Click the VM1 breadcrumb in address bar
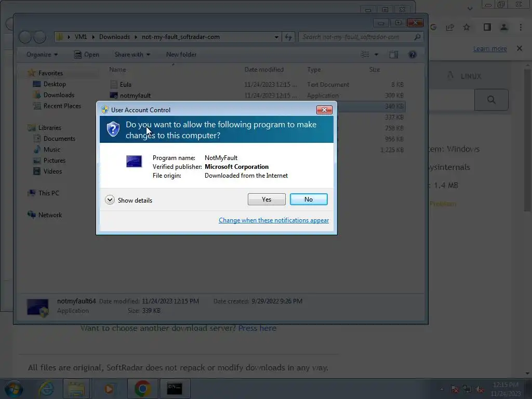 pyautogui.click(x=81, y=37)
